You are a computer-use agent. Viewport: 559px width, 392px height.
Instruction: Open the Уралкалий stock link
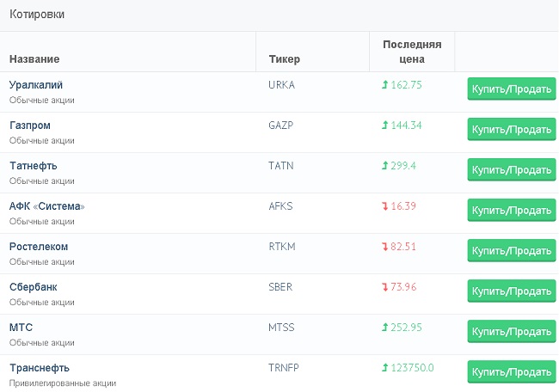36,85
